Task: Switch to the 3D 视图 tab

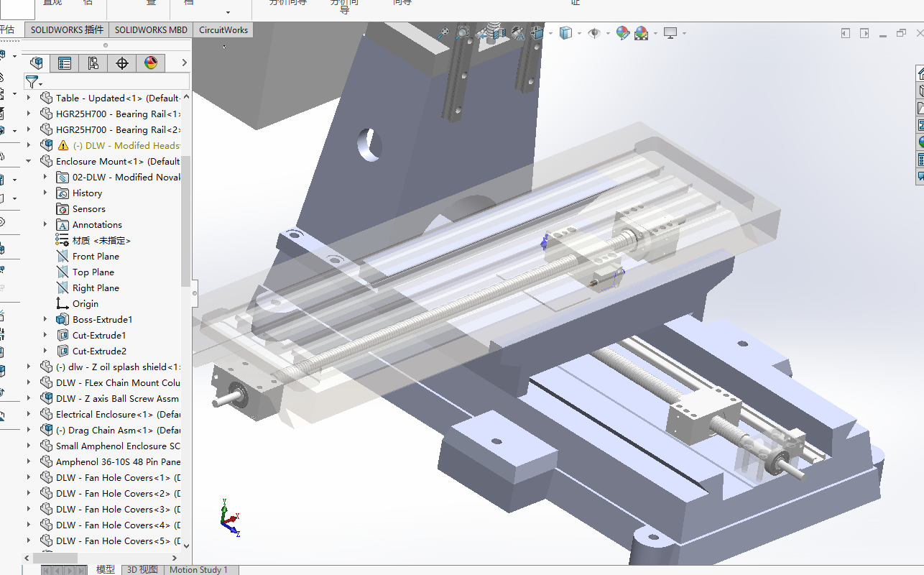Action: pos(142,569)
